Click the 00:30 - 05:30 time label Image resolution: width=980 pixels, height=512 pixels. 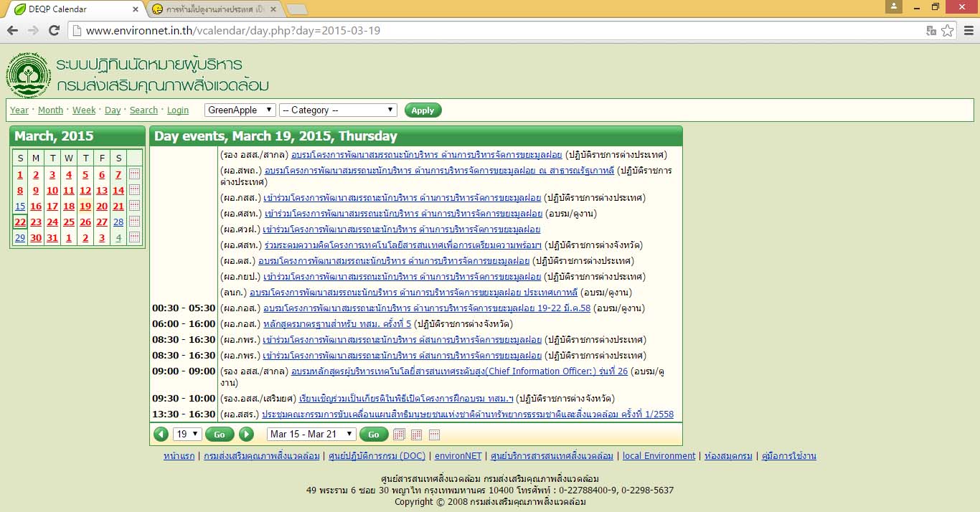[184, 308]
